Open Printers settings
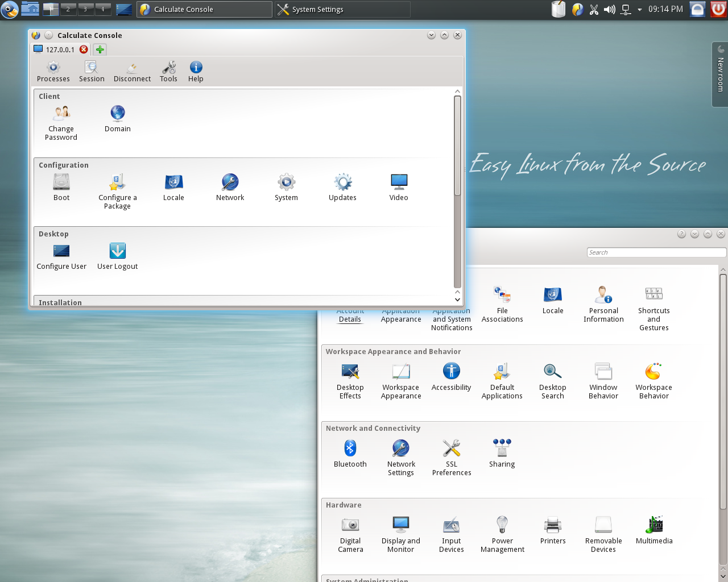The height and width of the screenshot is (582, 728). pyautogui.click(x=553, y=531)
